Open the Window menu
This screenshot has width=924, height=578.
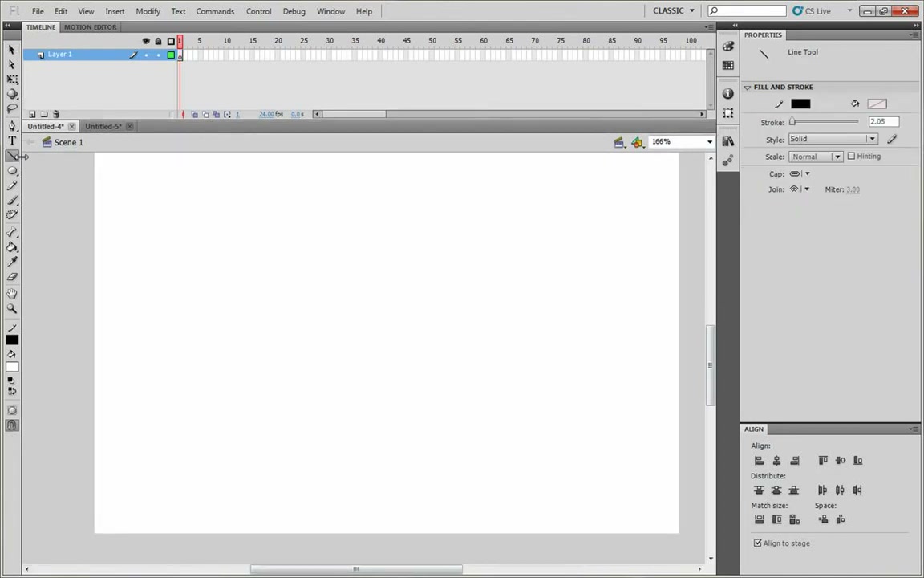(x=330, y=11)
